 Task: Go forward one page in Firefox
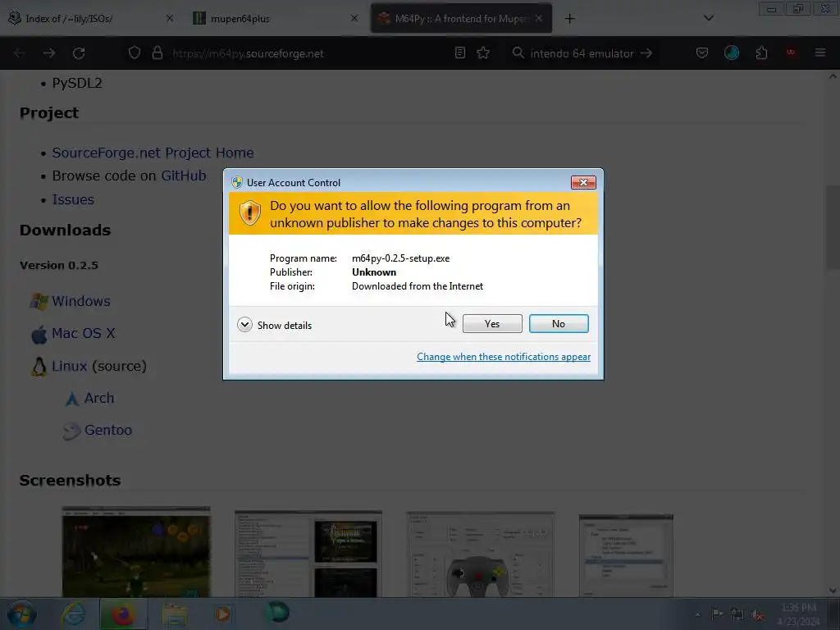49,53
